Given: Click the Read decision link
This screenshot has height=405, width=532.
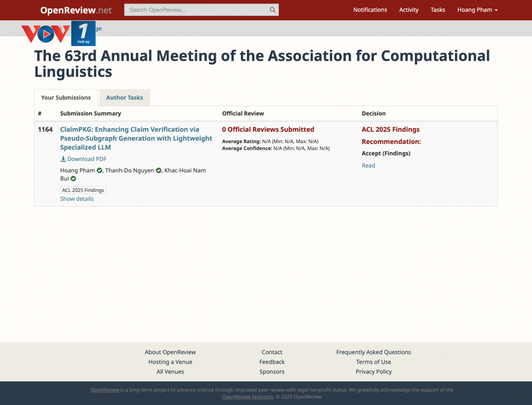Looking at the screenshot, I should (x=368, y=165).
